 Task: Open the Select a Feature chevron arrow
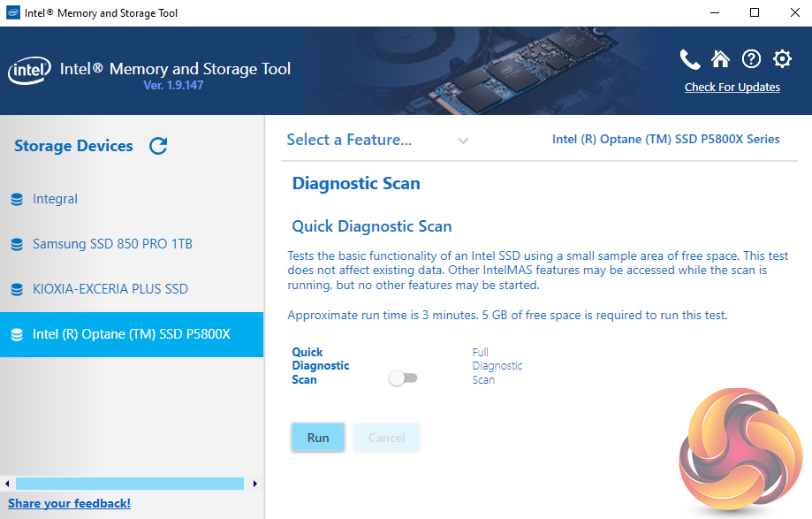point(463,141)
